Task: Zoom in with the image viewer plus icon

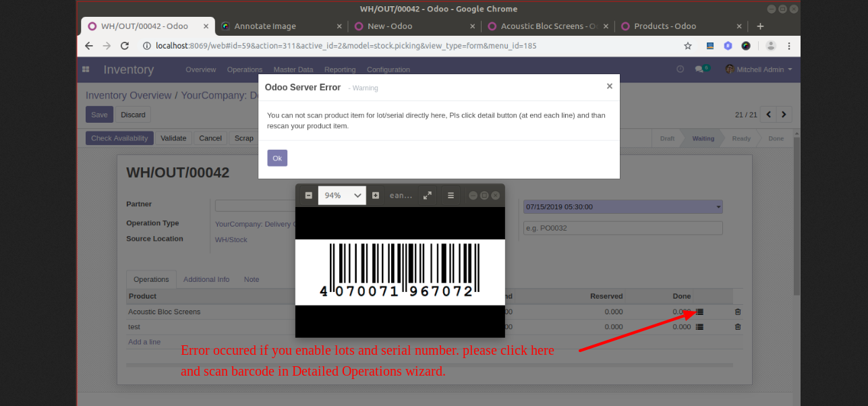Action: 376,196
